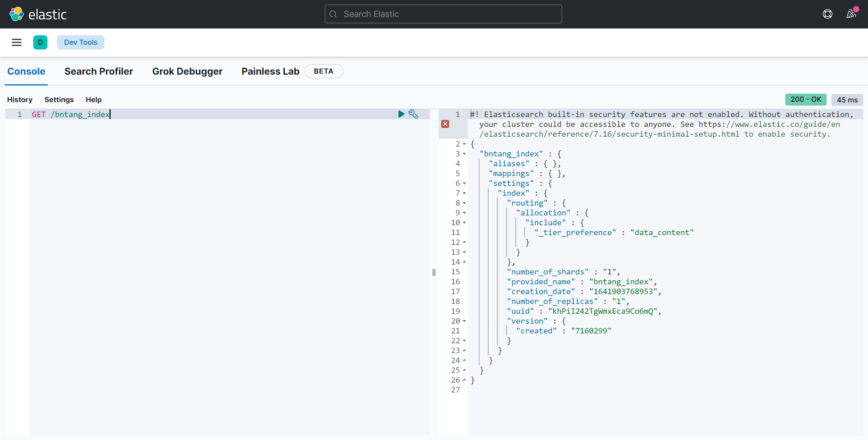Switch to the Painless Lab tab

(x=270, y=71)
